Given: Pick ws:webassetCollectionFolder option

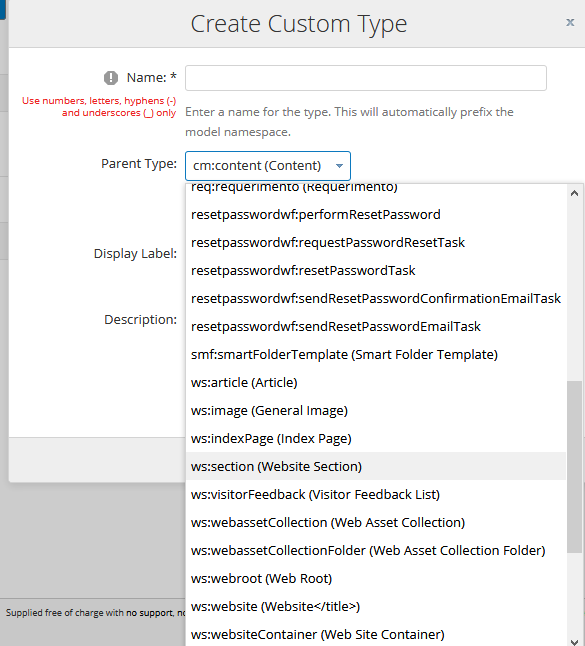Looking at the screenshot, I should click(x=375, y=550).
